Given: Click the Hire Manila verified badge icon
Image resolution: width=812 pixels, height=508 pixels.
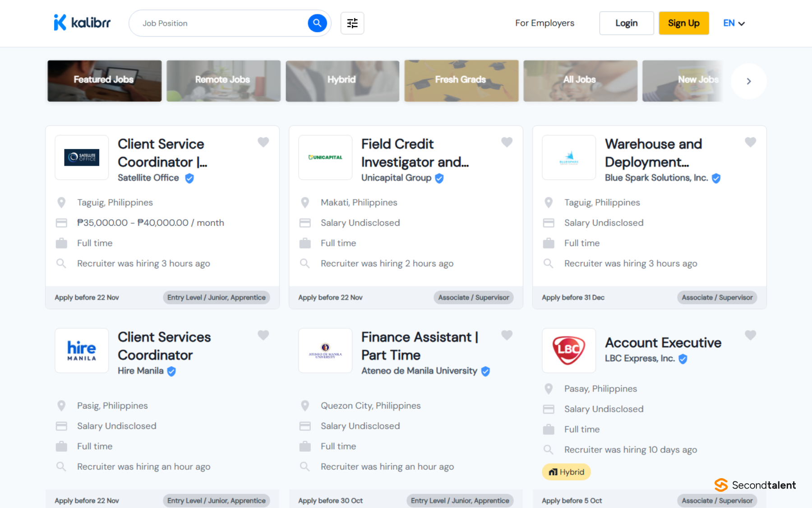Looking at the screenshot, I should tap(171, 371).
